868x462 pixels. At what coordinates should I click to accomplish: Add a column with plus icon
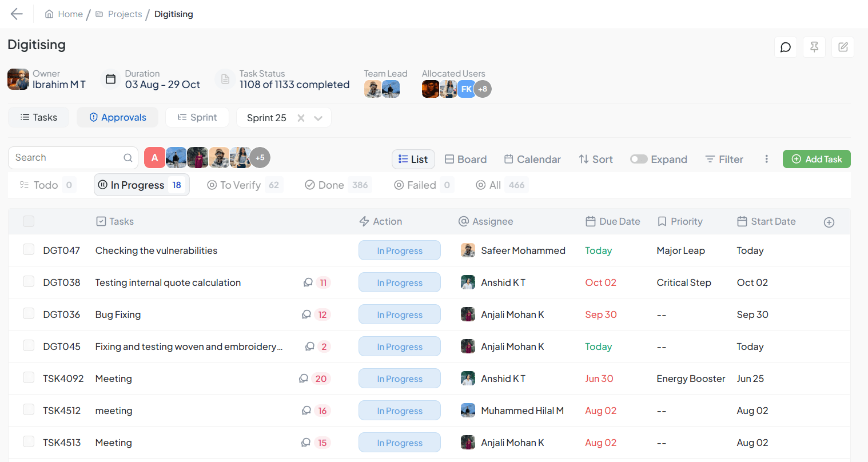point(829,222)
